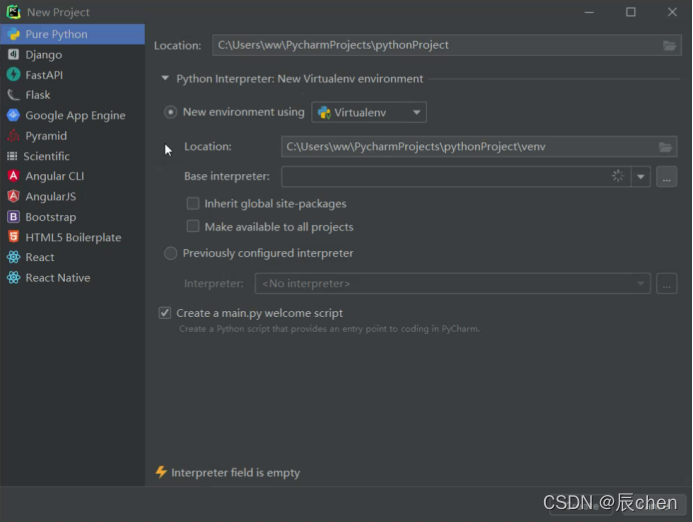
Task: Pick Scientific project type
Action: pos(72,156)
